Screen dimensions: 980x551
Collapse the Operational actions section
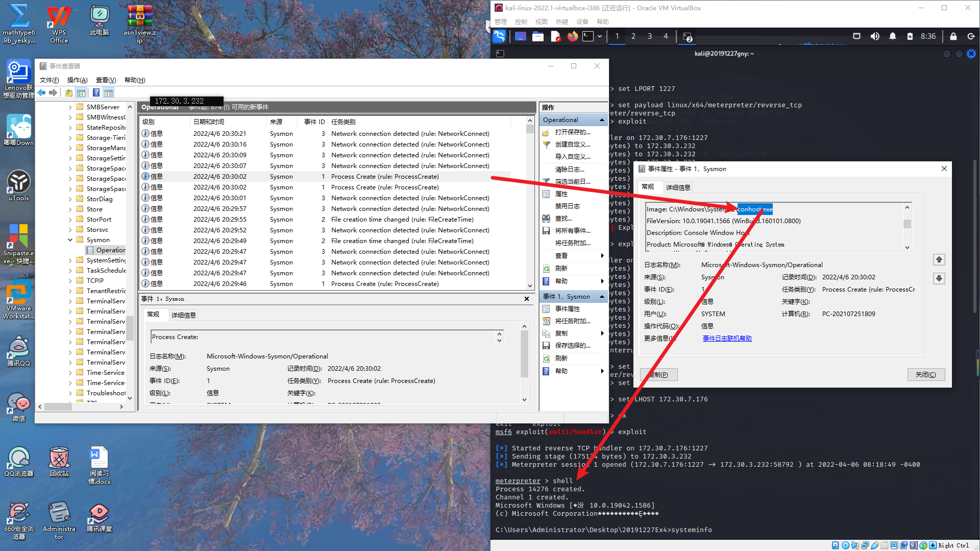(602, 120)
